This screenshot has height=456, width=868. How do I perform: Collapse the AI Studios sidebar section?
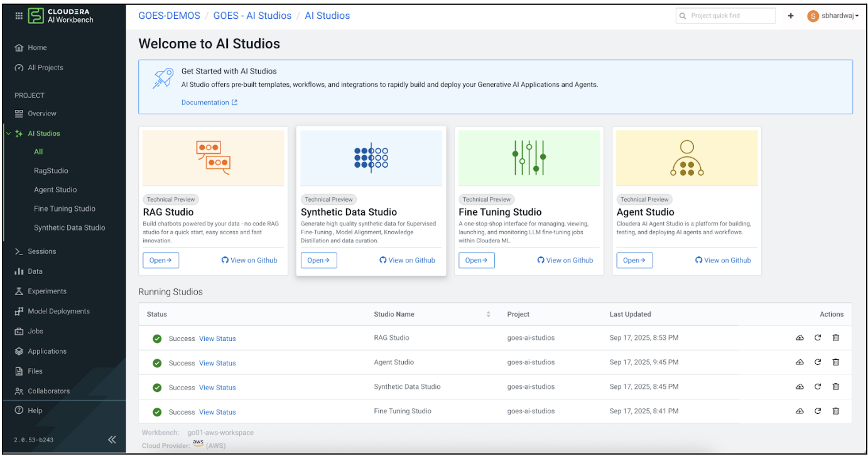8,134
